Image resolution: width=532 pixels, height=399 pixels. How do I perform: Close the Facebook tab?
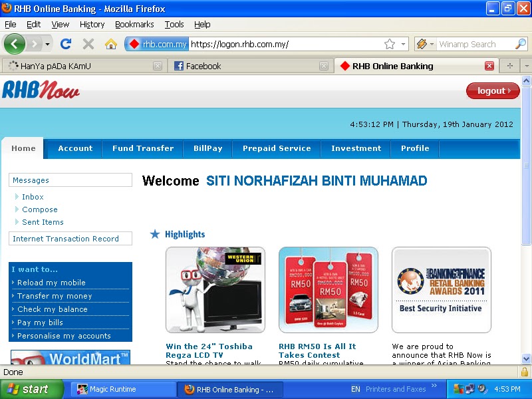tap(324, 66)
